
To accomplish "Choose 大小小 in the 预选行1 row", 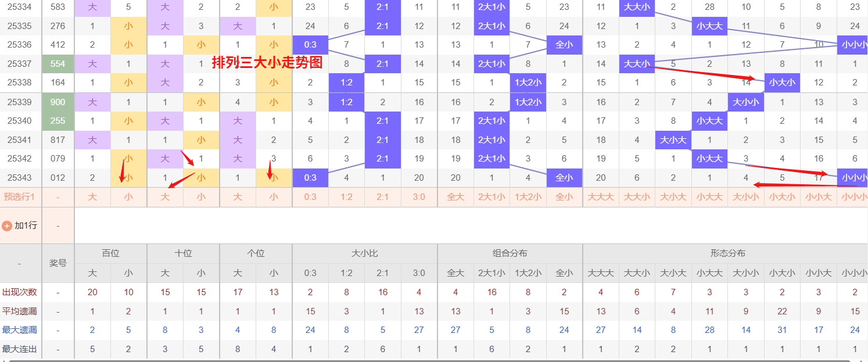I will [x=746, y=197].
